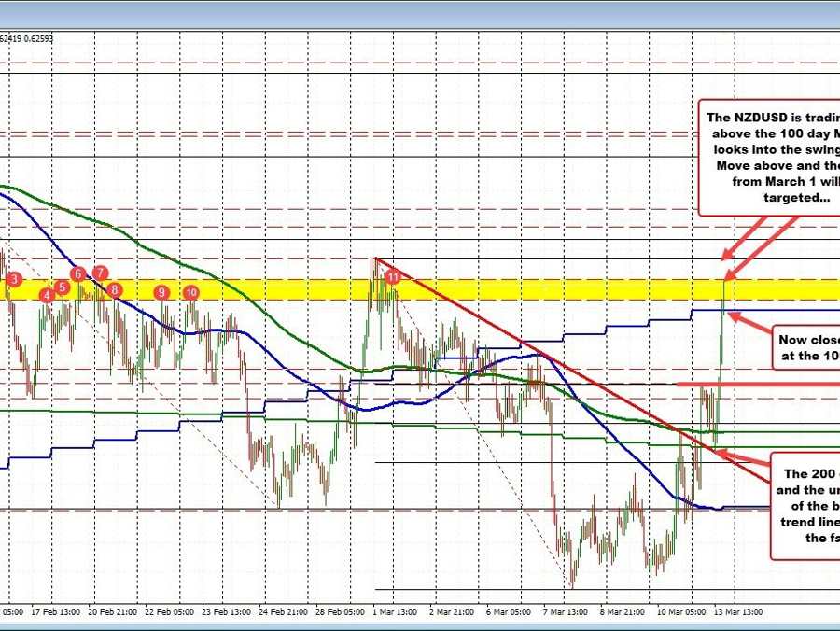The image size is (840, 631).
Task: Select the numbered marker 8
Action: 115,290
